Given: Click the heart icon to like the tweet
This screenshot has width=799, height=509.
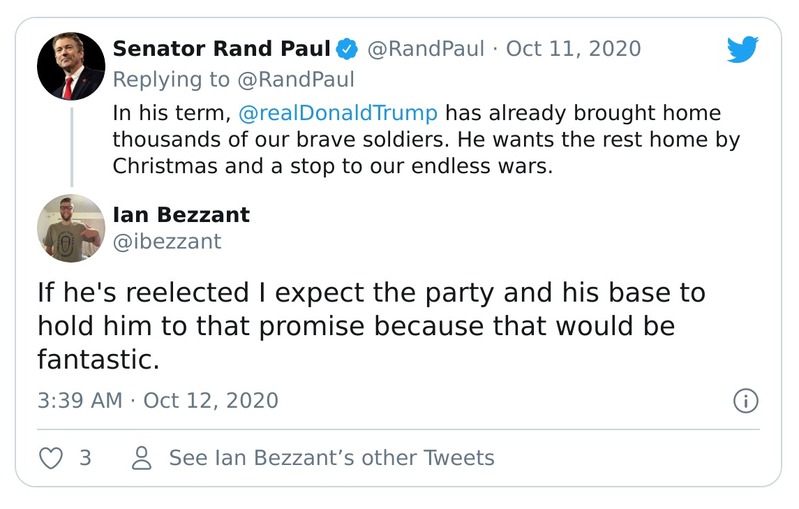Looking at the screenshot, I should (x=50, y=458).
